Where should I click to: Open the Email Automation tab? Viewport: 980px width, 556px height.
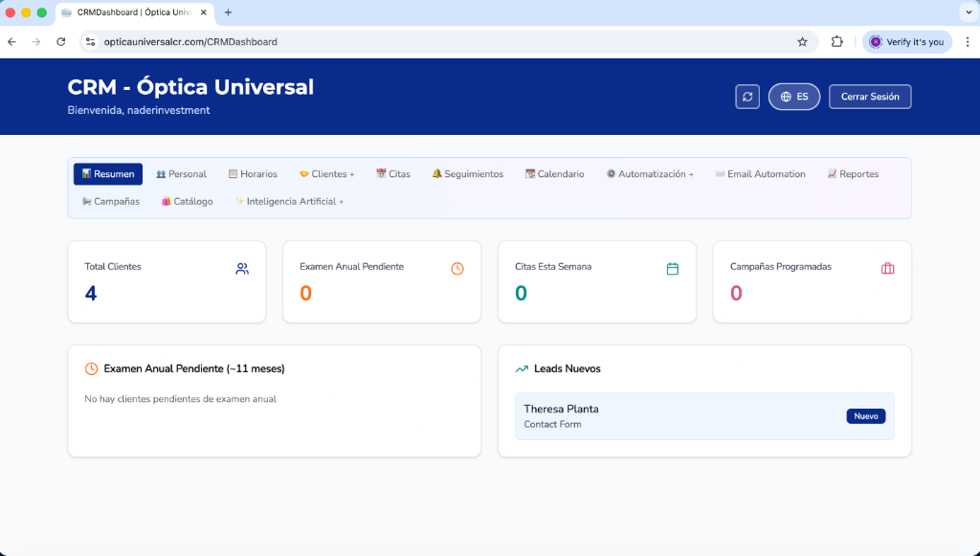[760, 173]
